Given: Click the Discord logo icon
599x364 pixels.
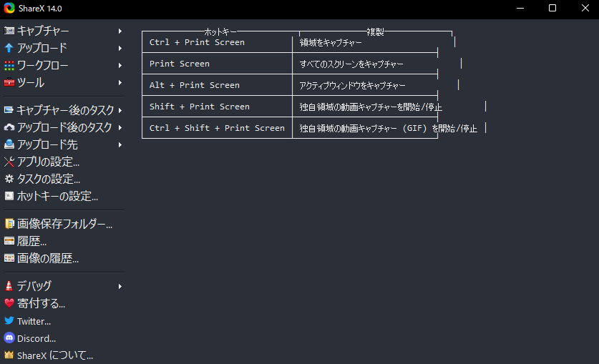Looking at the screenshot, I should pos(9,338).
